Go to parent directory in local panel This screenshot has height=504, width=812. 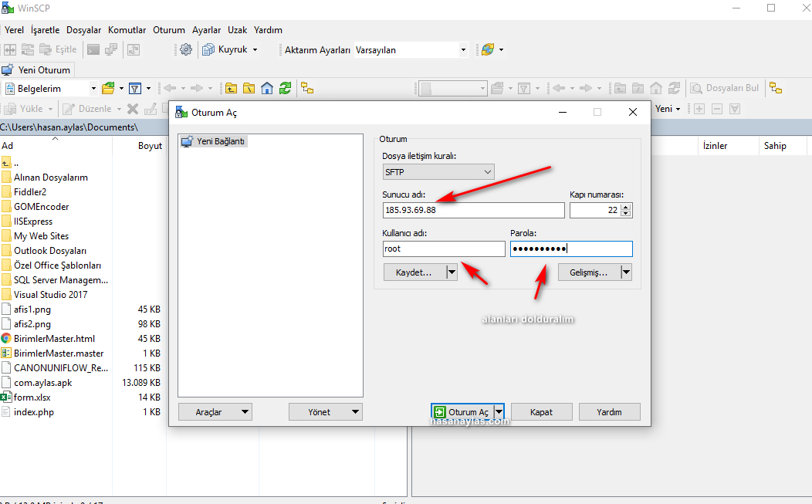pos(231,89)
